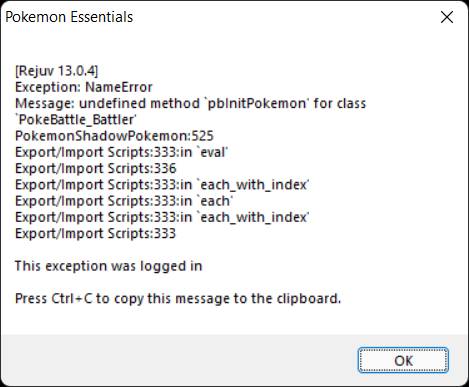This screenshot has height=387, width=469.
Task: Click the PokemonShadowPokemon:525 trace line
Action: (x=114, y=136)
